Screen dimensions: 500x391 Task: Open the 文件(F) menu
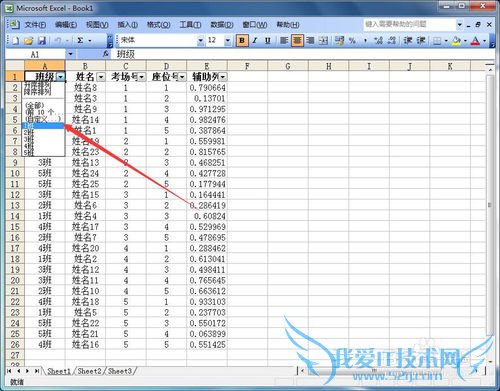[35, 25]
